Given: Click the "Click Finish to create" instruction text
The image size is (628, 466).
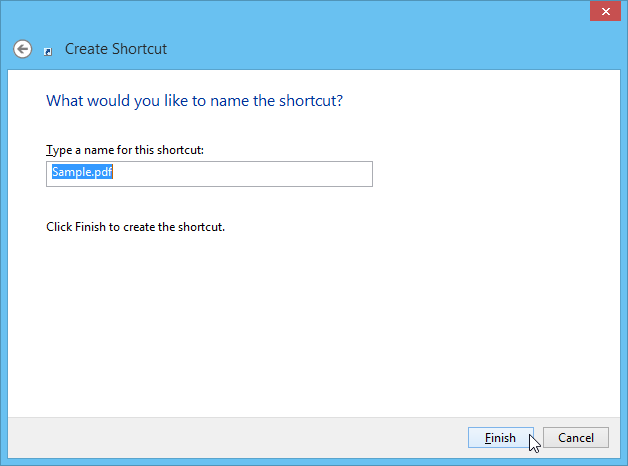Looking at the screenshot, I should [135, 227].
